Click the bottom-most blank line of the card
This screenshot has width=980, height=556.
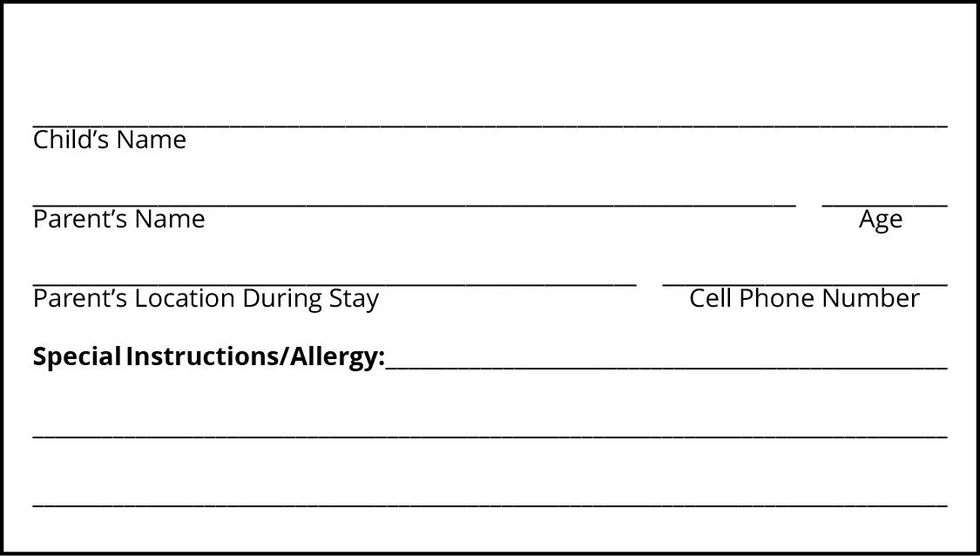(x=490, y=505)
